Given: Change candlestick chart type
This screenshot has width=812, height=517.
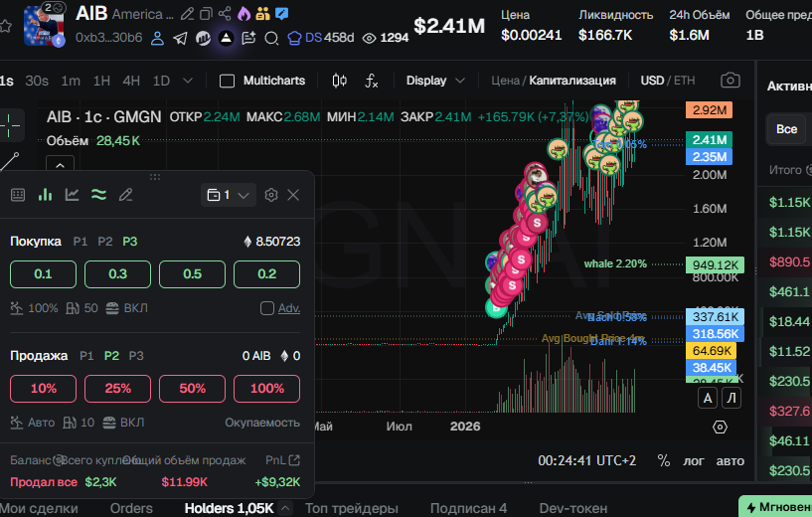Looking at the screenshot, I should (x=340, y=81).
